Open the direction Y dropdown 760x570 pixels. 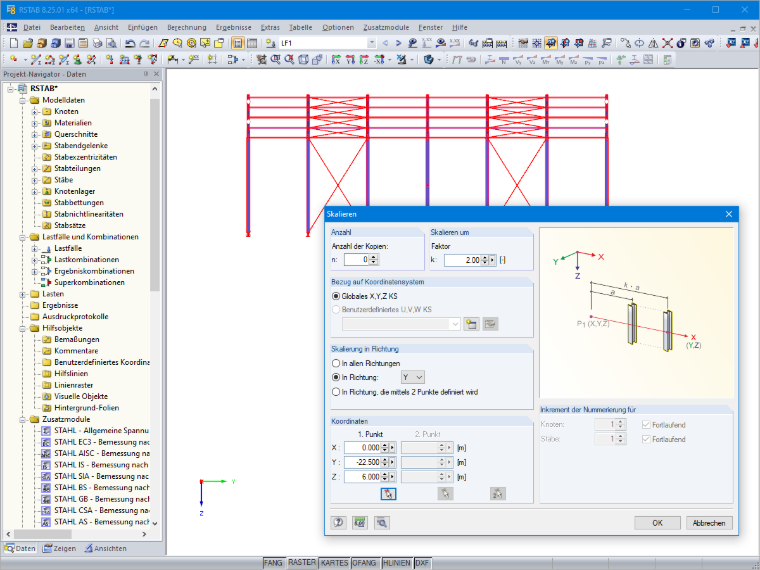pyautogui.click(x=413, y=377)
